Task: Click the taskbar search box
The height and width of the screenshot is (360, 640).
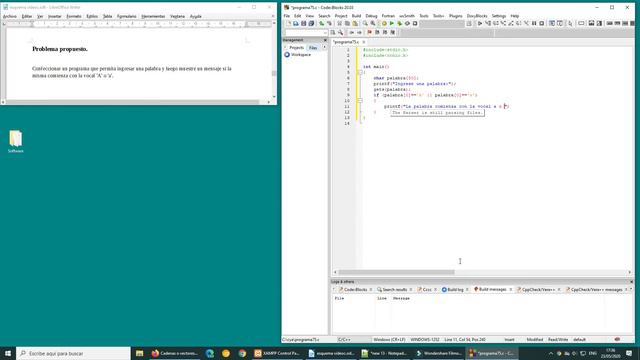Action: click(73, 353)
